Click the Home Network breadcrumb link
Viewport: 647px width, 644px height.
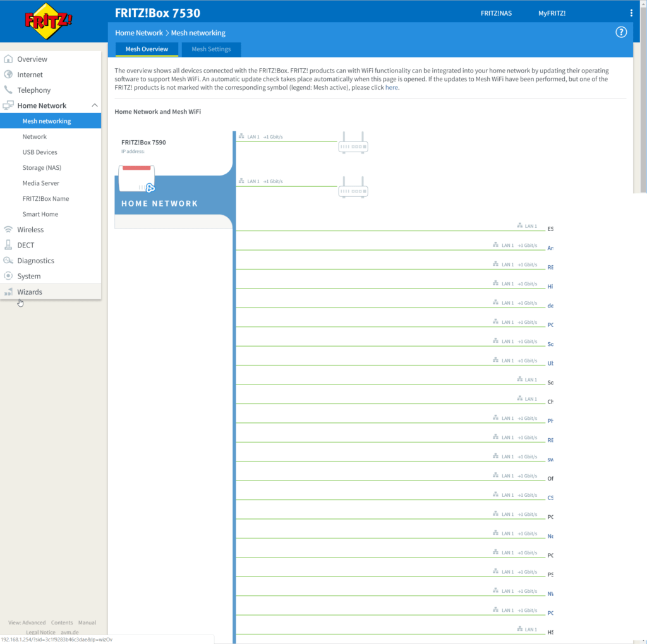(x=138, y=33)
